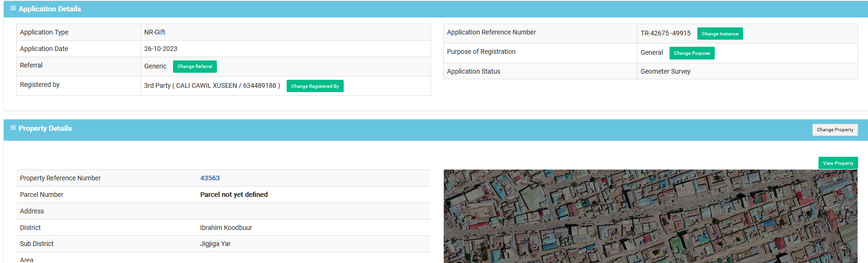868x263 pixels.
Task: Click the Jigjiga Yar sub district value
Action: tap(215, 244)
